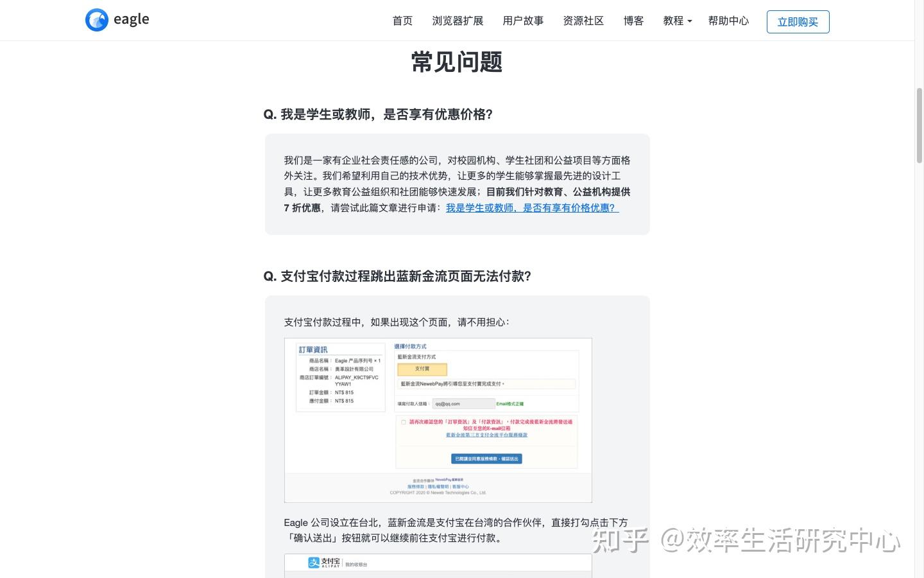
Task: Click the 常见问题 page title
Action: coord(457,62)
